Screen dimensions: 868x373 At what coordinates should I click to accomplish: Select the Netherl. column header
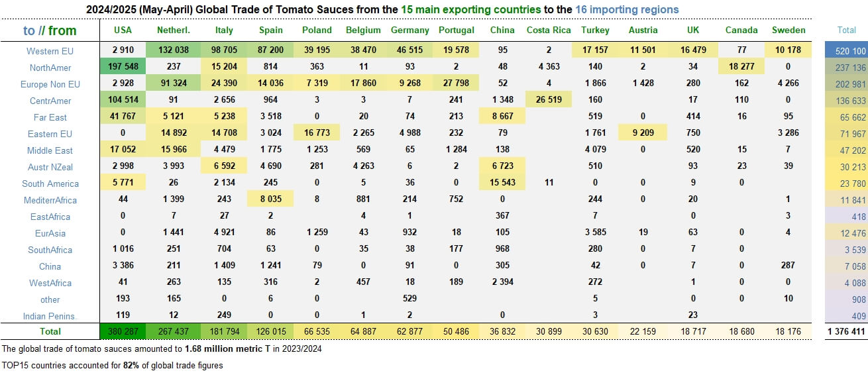tap(173, 30)
